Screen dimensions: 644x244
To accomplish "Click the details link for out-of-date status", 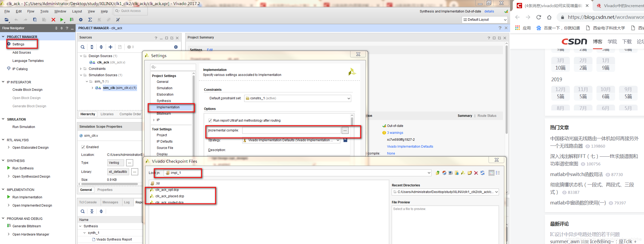I will coord(489,11).
